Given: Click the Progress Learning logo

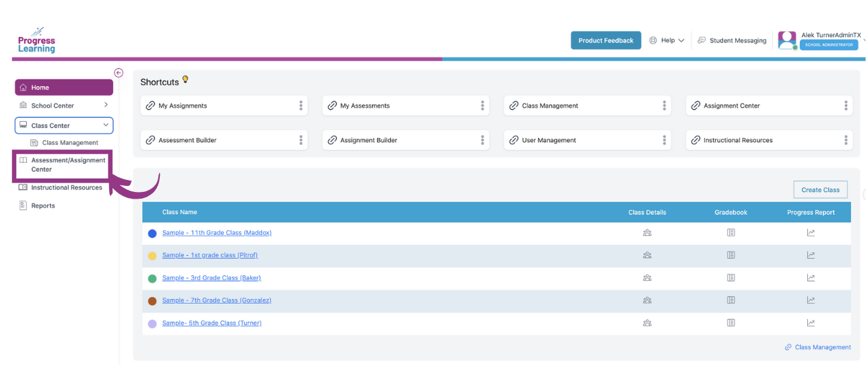Looking at the screenshot, I should [x=36, y=40].
